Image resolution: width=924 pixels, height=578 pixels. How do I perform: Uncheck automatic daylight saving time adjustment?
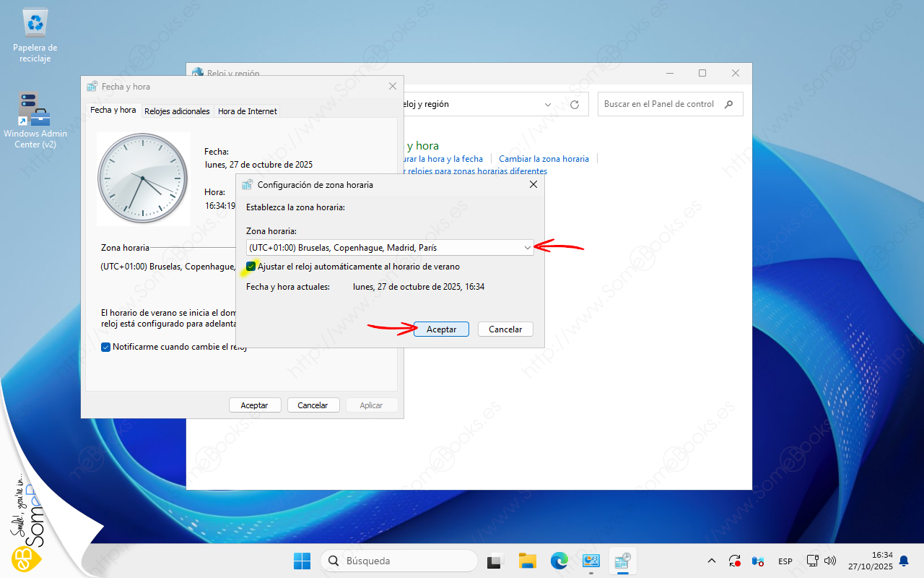(x=251, y=267)
